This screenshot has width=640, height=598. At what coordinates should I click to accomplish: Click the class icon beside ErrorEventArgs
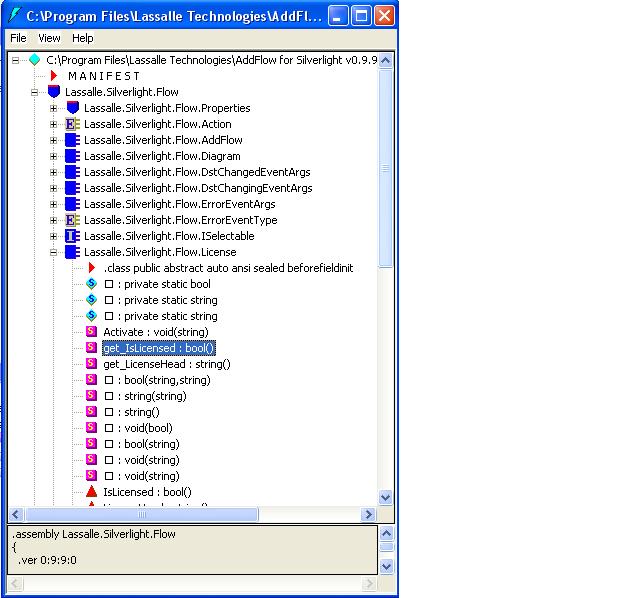point(72,204)
